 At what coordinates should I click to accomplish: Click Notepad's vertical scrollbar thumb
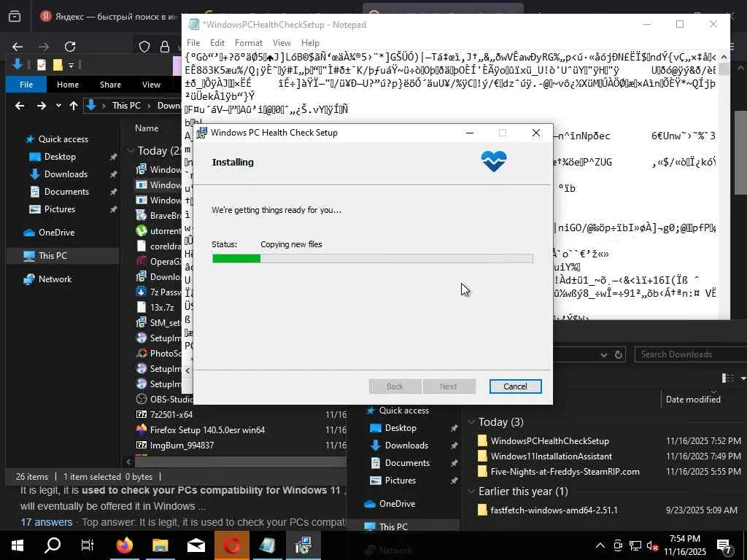pos(724,69)
